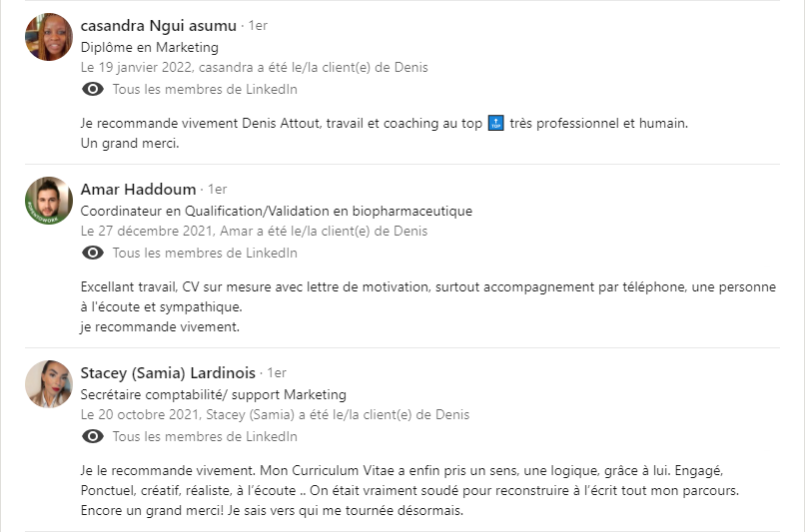Click the 20 octobre 2021 recommendation date line
Viewport: 805px width, 532px height.
(275, 415)
